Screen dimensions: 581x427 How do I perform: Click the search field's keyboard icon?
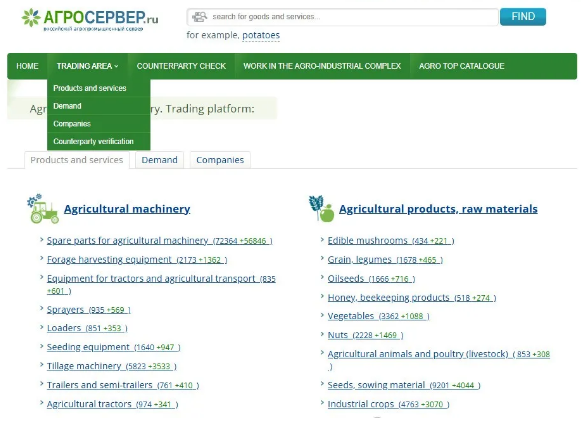(199, 17)
